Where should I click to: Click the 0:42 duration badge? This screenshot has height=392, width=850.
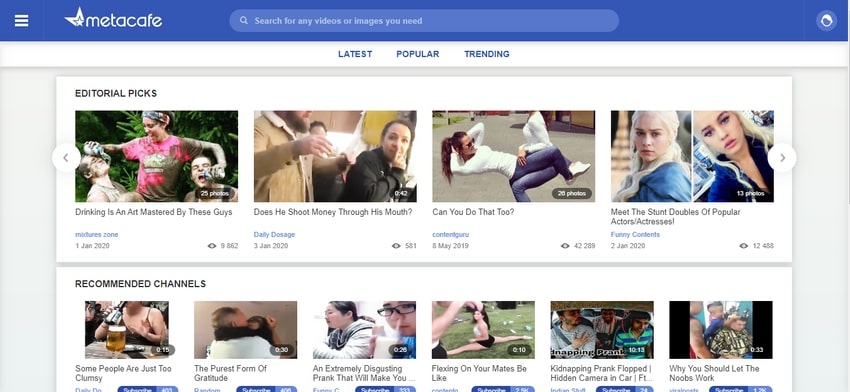pyautogui.click(x=401, y=193)
